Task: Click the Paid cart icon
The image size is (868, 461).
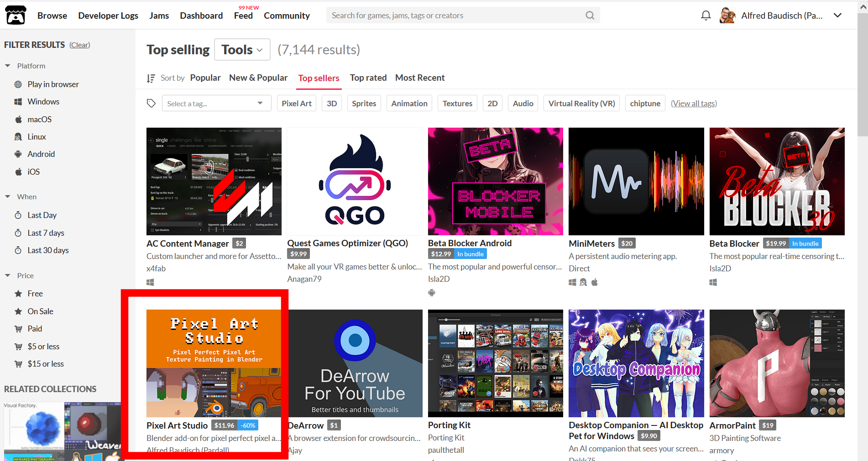Action: [18, 329]
